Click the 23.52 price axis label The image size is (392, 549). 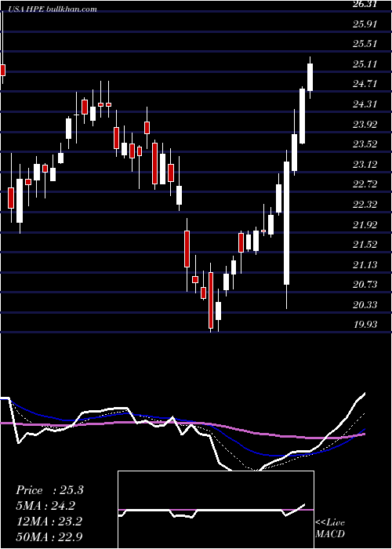tap(366, 144)
